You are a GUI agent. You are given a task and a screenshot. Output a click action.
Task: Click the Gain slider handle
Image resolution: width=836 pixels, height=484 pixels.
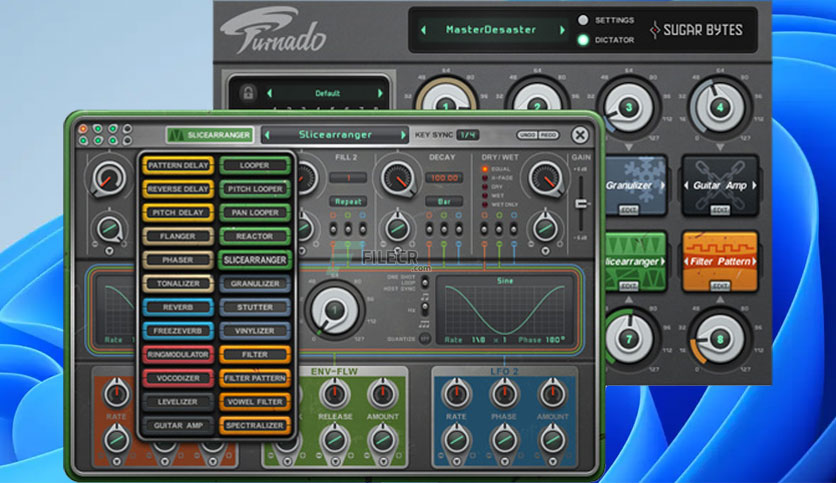pos(581,204)
